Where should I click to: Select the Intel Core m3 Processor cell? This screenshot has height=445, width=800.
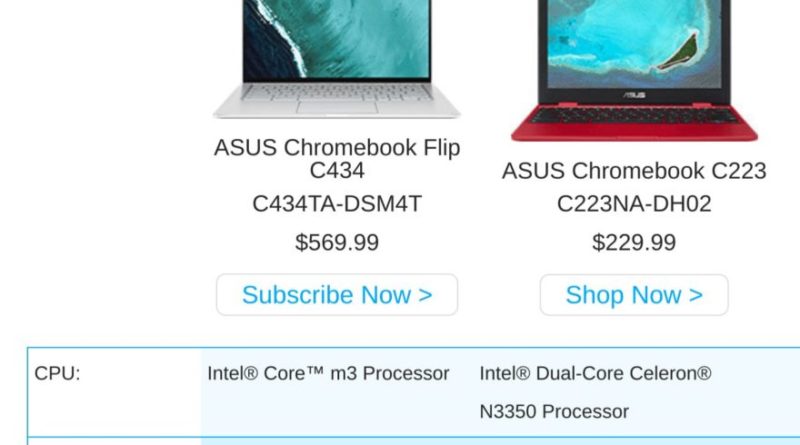coord(328,373)
